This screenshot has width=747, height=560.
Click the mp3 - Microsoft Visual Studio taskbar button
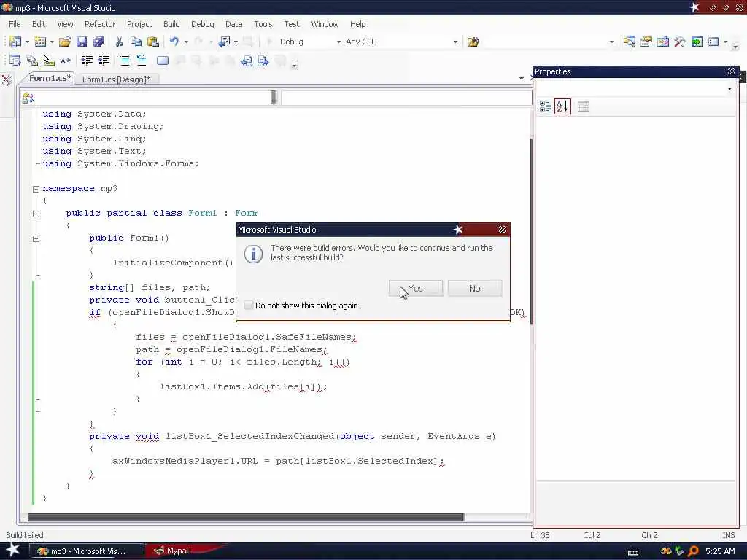tap(88, 551)
